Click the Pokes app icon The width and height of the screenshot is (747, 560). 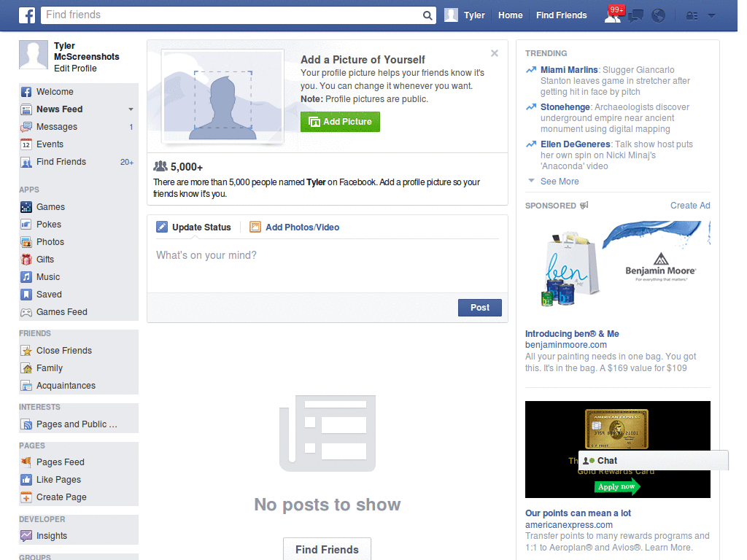point(26,225)
